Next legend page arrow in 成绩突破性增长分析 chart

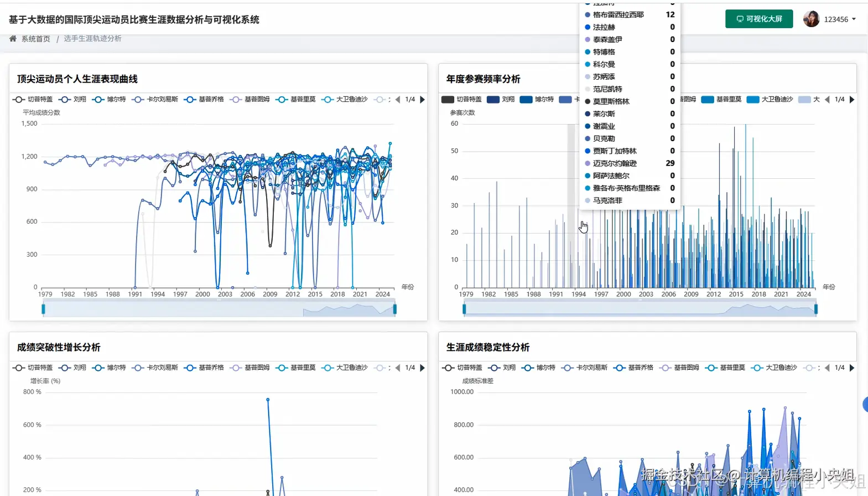(423, 368)
